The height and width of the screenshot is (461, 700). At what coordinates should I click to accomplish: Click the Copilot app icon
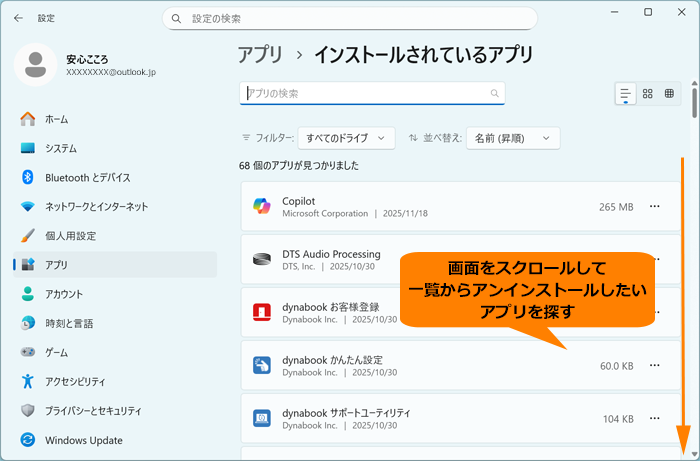coord(262,206)
